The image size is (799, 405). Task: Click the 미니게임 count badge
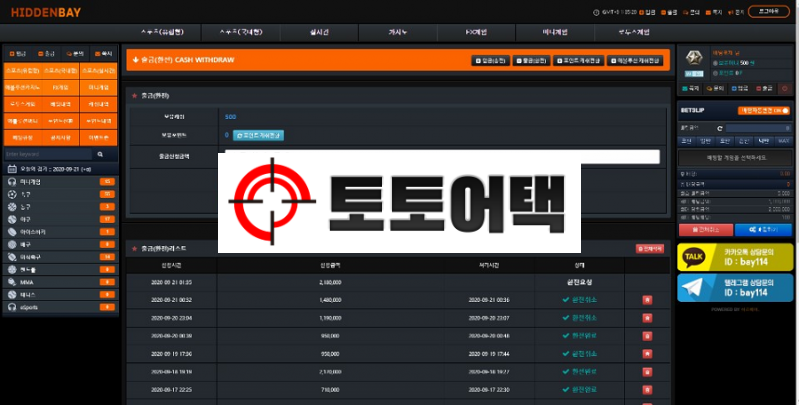[107, 182]
